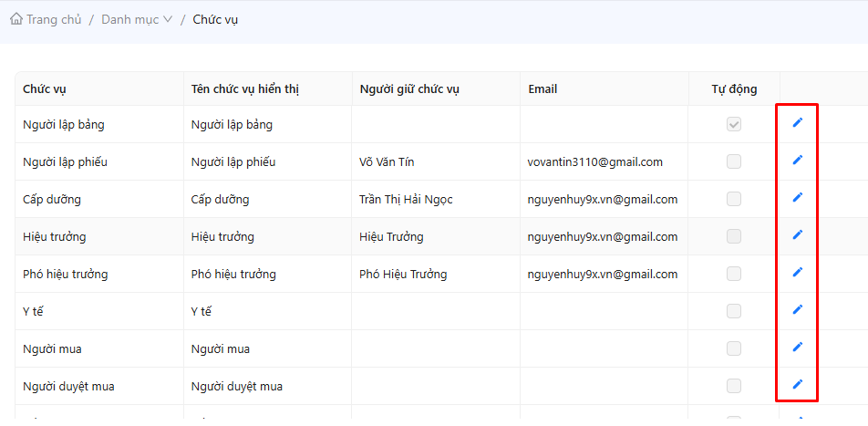
Task: Edit the Người duyệt mua row
Action: tap(797, 385)
